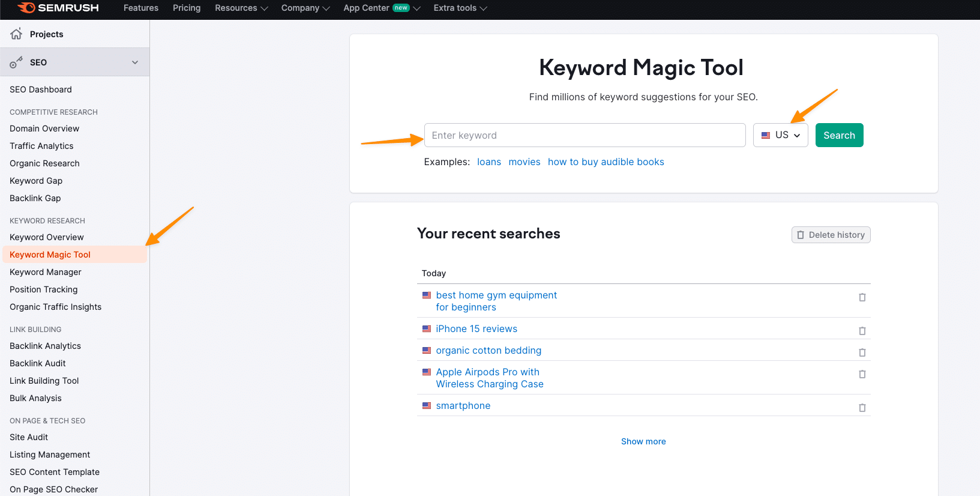Click the Semrush logo
The image size is (980, 496).
point(58,8)
